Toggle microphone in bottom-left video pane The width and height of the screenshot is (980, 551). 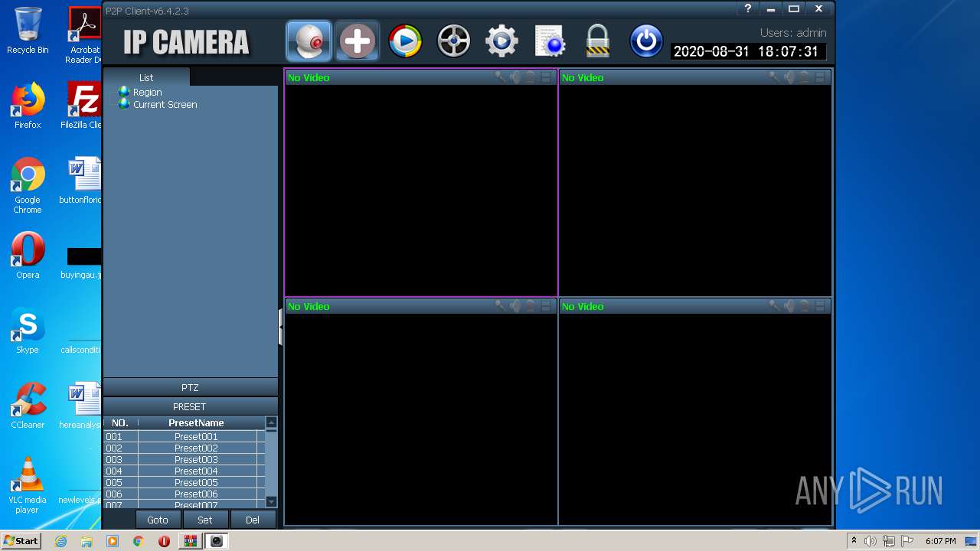(500, 306)
